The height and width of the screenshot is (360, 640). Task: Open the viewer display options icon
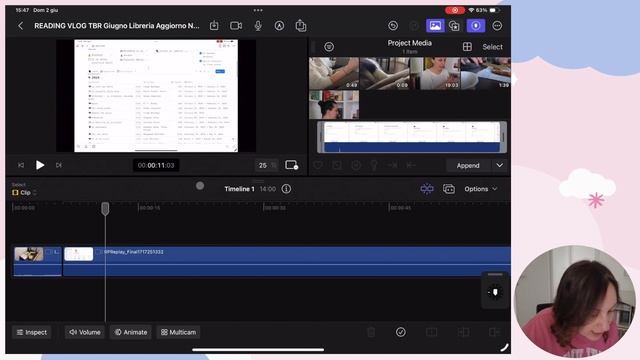point(291,165)
